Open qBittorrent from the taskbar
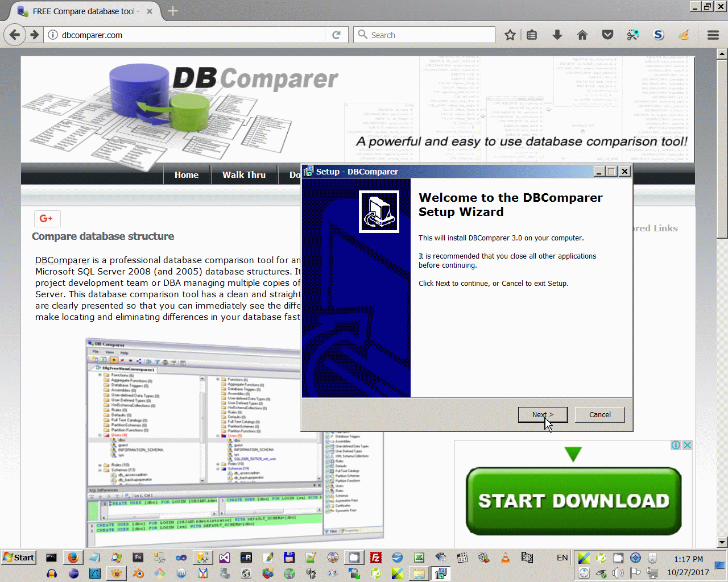The height and width of the screenshot is (582, 728). [x=181, y=573]
